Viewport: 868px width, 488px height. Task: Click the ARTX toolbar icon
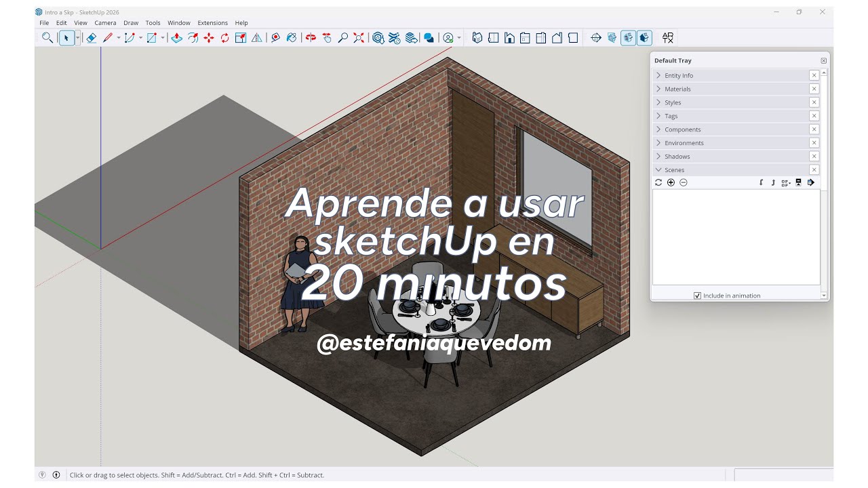[668, 38]
